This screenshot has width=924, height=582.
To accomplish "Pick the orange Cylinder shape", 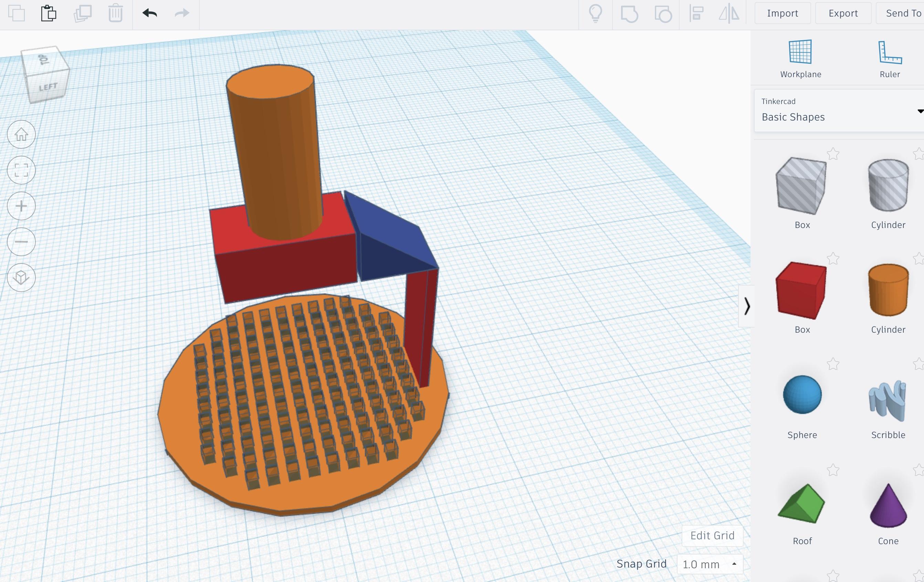I will pyautogui.click(x=888, y=290).
